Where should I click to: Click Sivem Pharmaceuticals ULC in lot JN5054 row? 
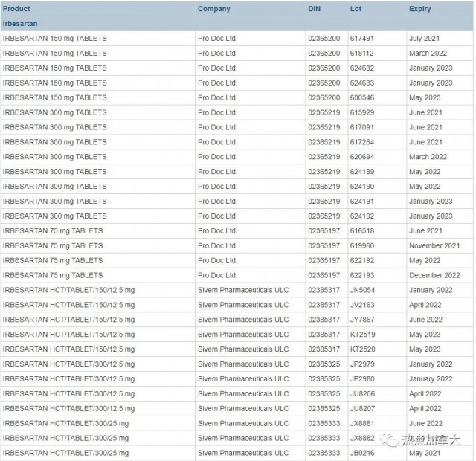pyautogui.click(x=243, y=290)
